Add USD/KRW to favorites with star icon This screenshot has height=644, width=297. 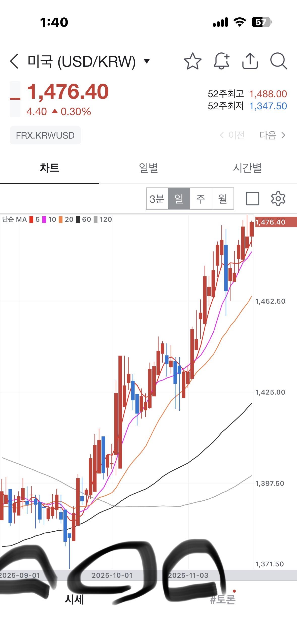point(193,61)
